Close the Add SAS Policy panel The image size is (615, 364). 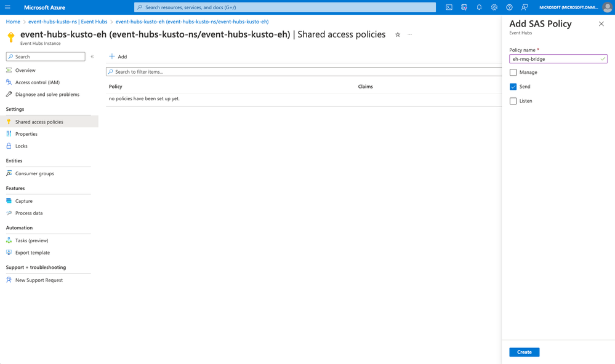point(601,24)
